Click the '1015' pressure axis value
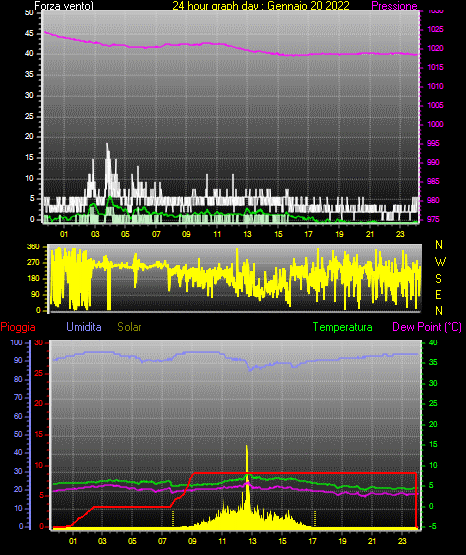The image size is (466, 555). tap(435, 67)
